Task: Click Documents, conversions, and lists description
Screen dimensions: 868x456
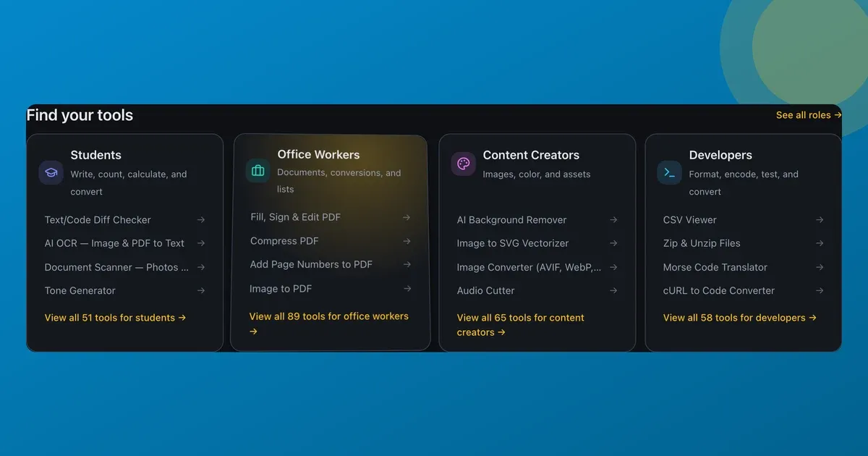Action: [339, 181]
